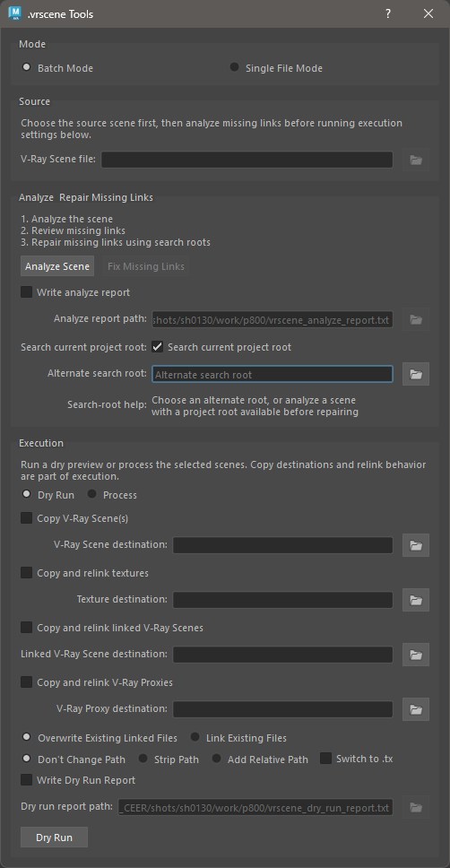Click the Analyze Scene button
The image size is (450, 868).
57,266
